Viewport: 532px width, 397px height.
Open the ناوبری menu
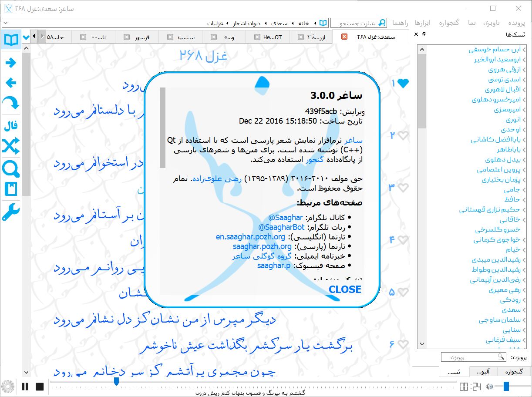click(x=492, y=23)
